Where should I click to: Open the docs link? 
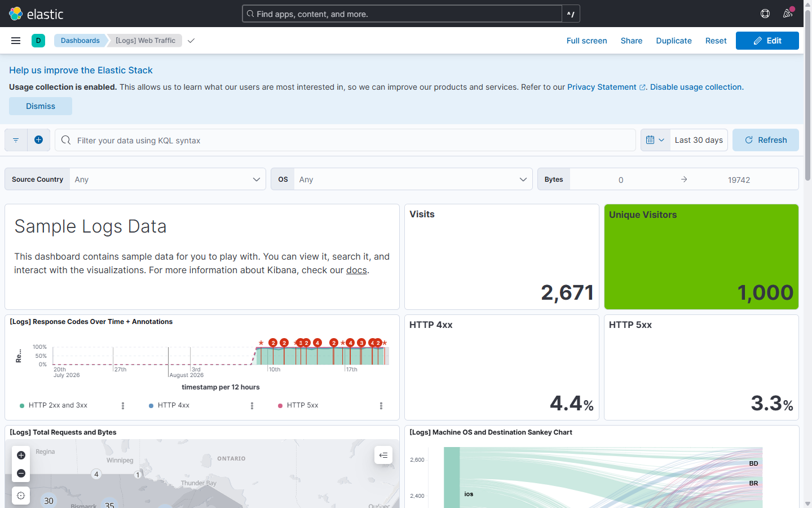pyautogui.click(x=356, y=270)
